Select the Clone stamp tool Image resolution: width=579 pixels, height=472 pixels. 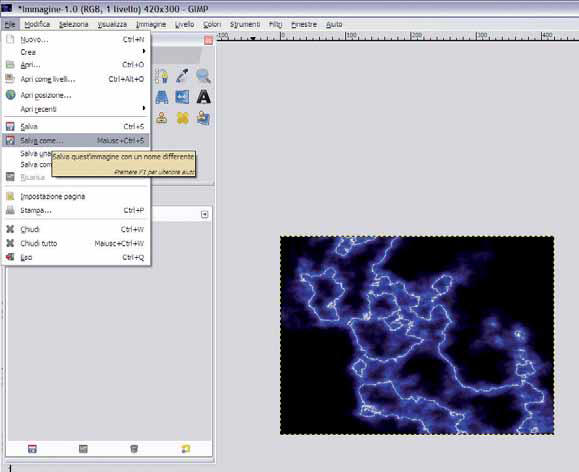162,118
